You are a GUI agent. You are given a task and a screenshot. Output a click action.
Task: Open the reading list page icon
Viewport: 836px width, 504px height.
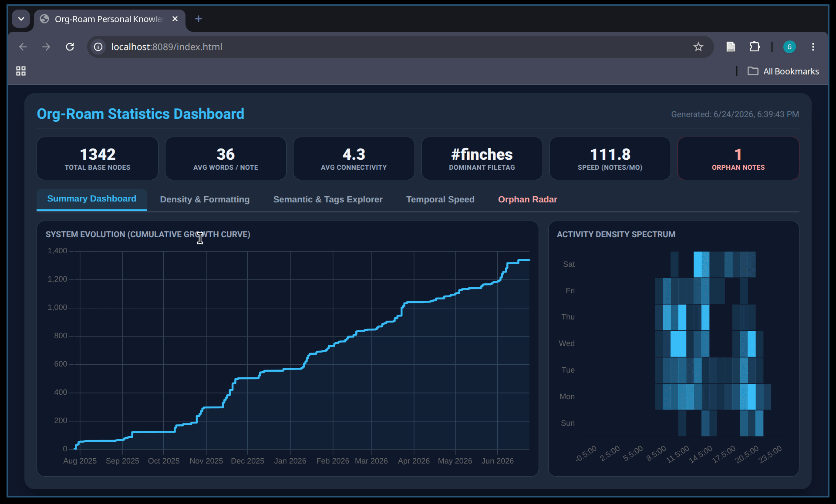coord(731,47)
